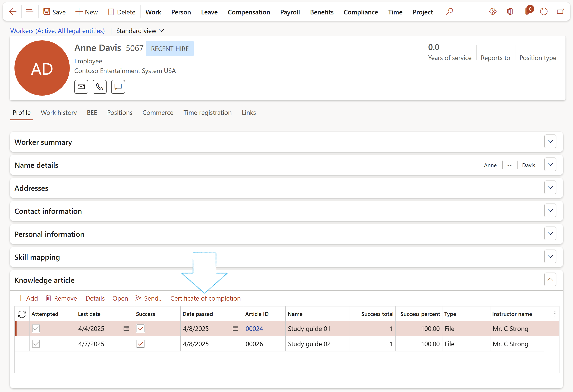Start chat with Anne Davis
This screenshot has height=392, width=573.
(118, 87)
